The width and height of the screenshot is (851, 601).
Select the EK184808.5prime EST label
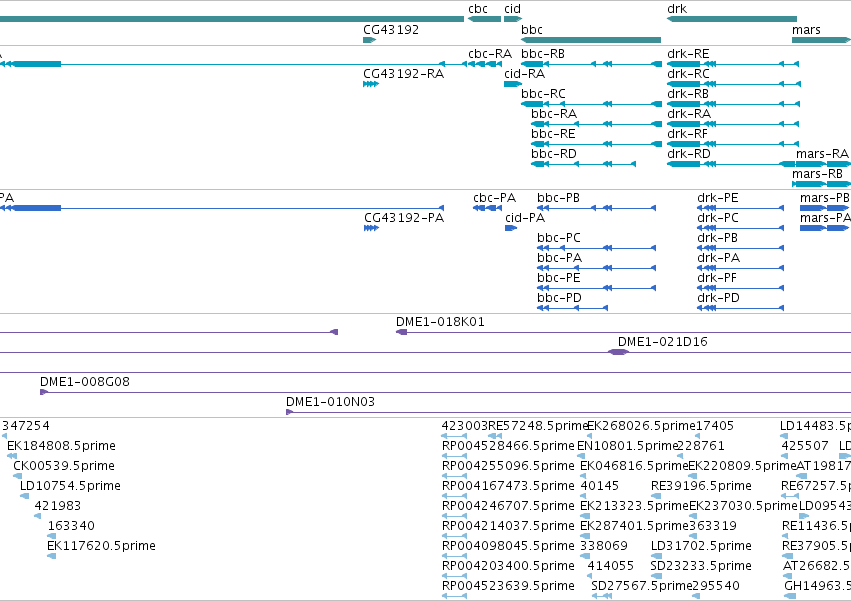click(x=61, y=447)
